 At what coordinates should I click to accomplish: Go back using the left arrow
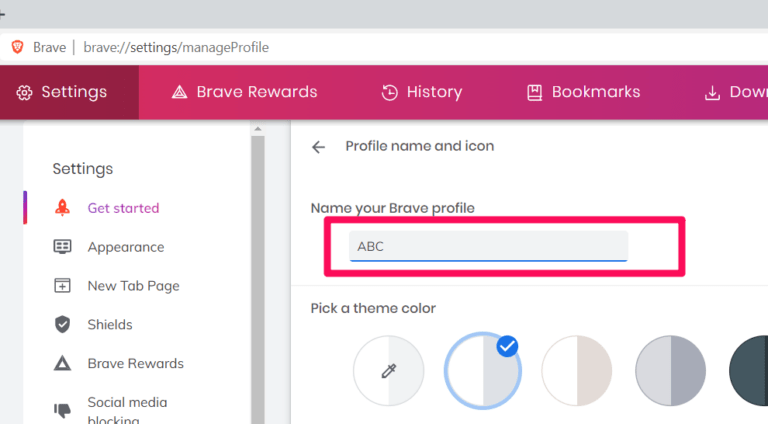pyautogui.click(x=318, y=146)
